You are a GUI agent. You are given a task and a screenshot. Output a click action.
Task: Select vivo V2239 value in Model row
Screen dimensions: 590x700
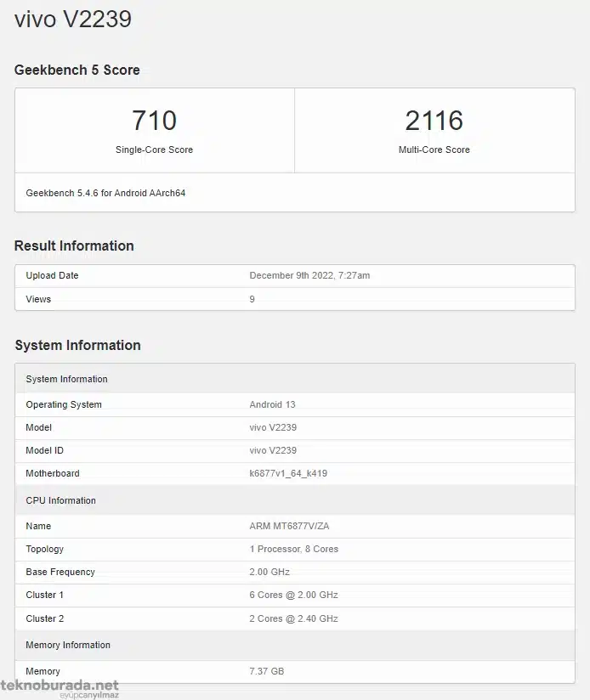coord(273,427)
